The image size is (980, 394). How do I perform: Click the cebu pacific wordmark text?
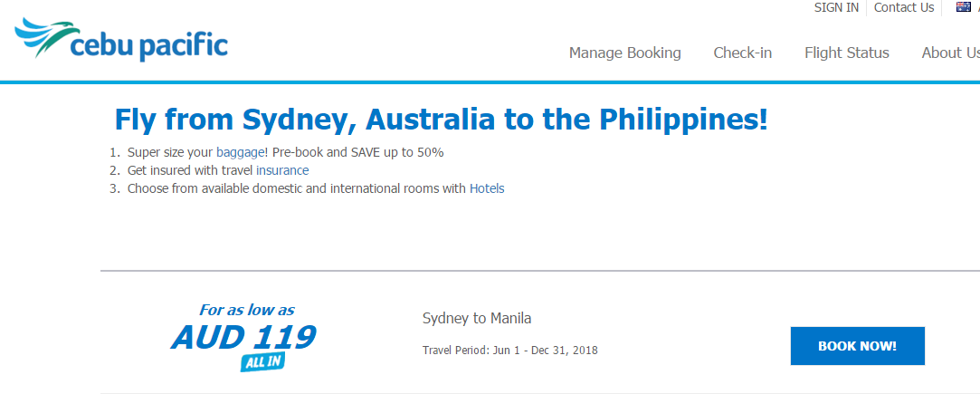click(x=149, y=46)
